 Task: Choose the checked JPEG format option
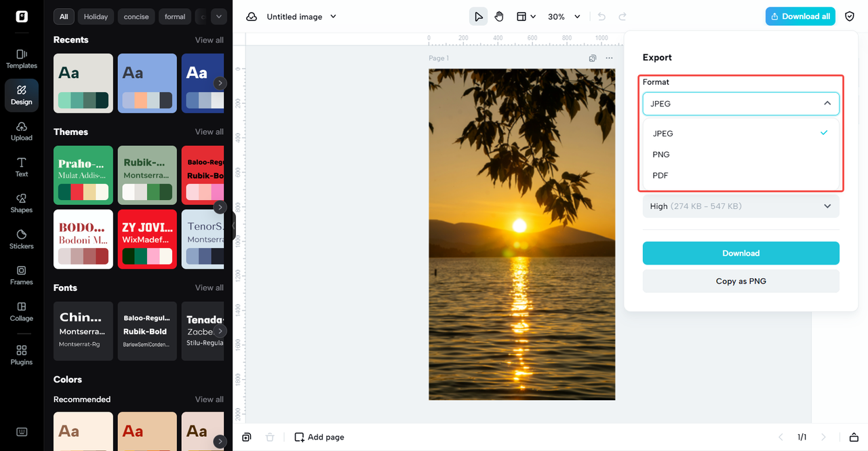pos(663,134)
